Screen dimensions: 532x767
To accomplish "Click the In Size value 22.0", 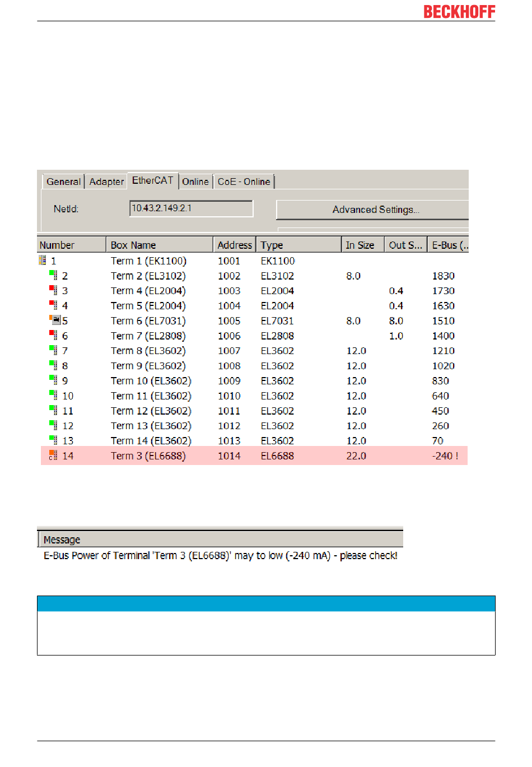I will pyautogui.click(x=356, y=455).
